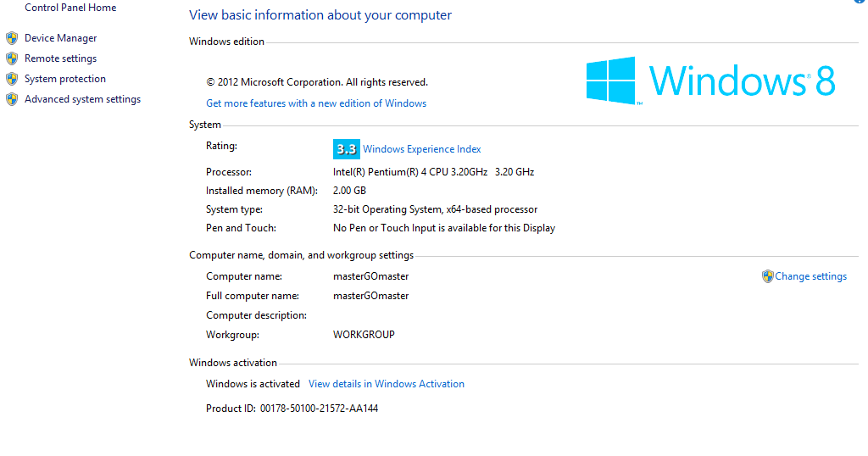
Task: Click the WORKGROUP value
Action: point(364,335)
